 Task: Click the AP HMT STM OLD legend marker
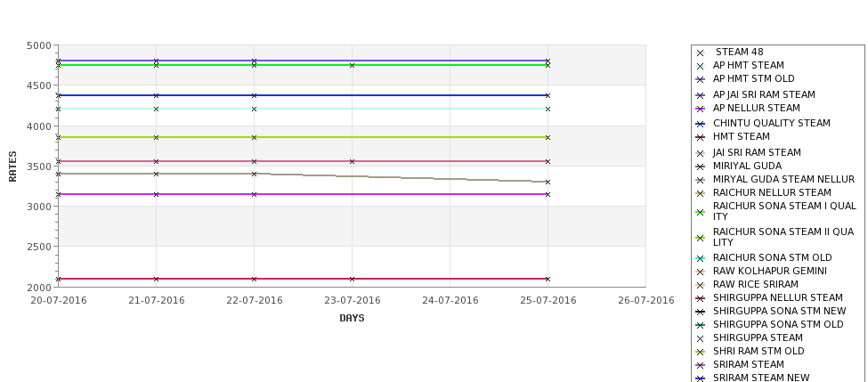(700, 79)
